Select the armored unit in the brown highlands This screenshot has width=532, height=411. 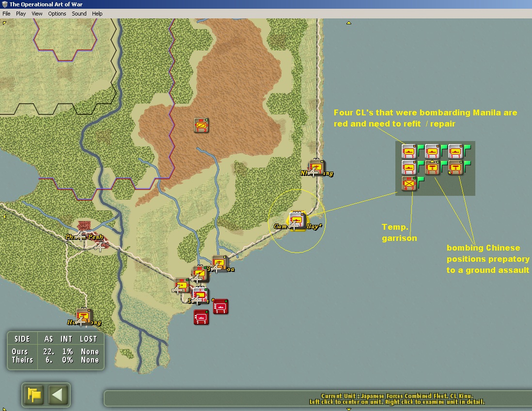(201, 125)
